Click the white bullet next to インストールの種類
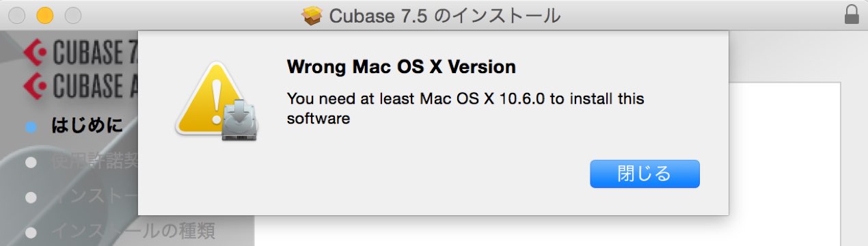 (x=30, y=232)
